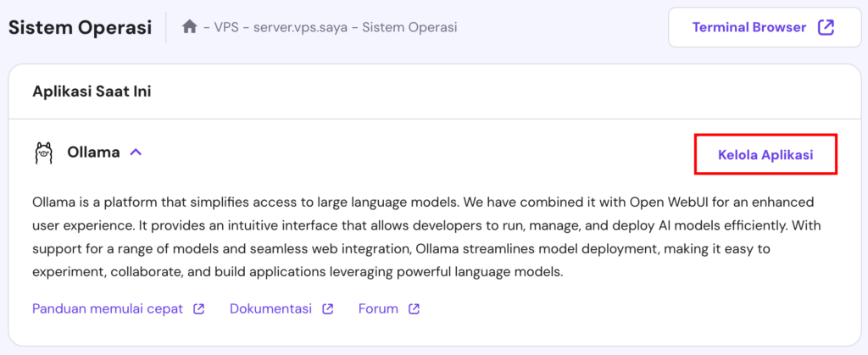
Task: Click external-link icon inside Terminal Browser button
Action: click(x=826, y=27)
